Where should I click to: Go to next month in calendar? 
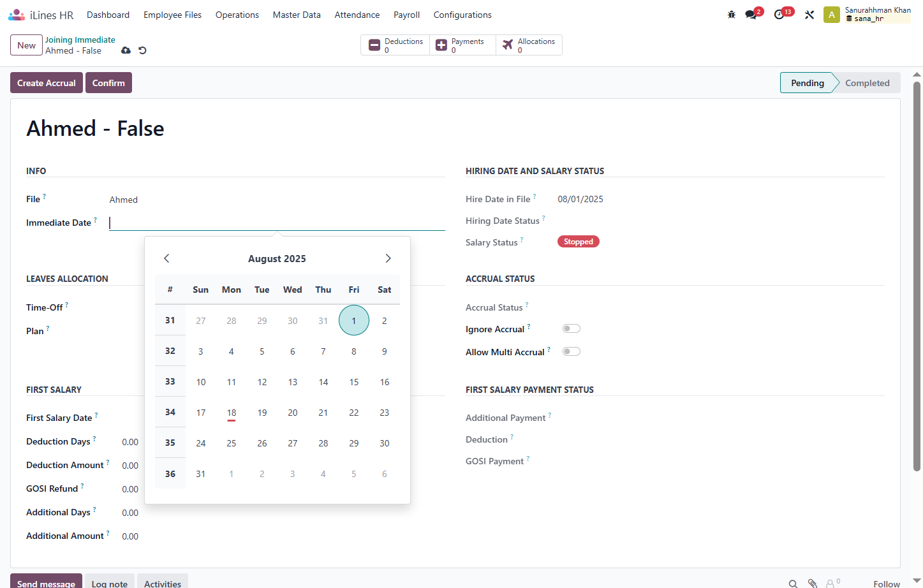pos(388,258)
